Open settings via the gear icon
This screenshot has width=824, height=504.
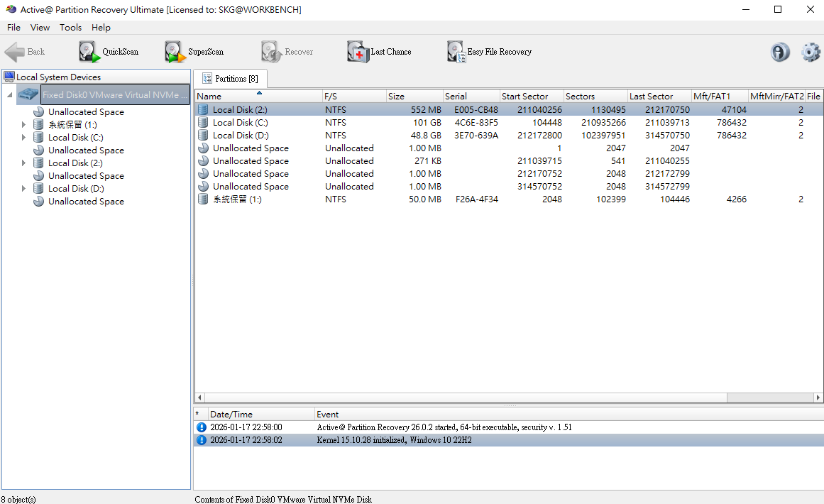[811, 52]
